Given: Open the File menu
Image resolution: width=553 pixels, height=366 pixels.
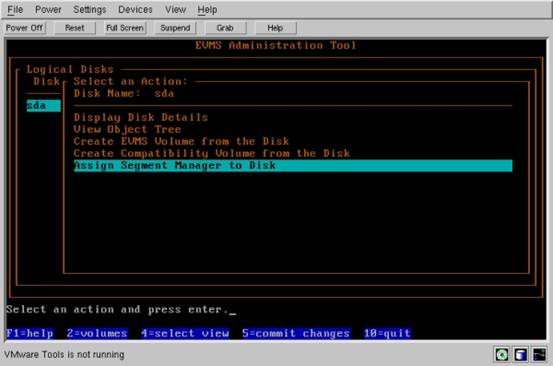Looking at the screenshot, I should click(x=15, y=10).
